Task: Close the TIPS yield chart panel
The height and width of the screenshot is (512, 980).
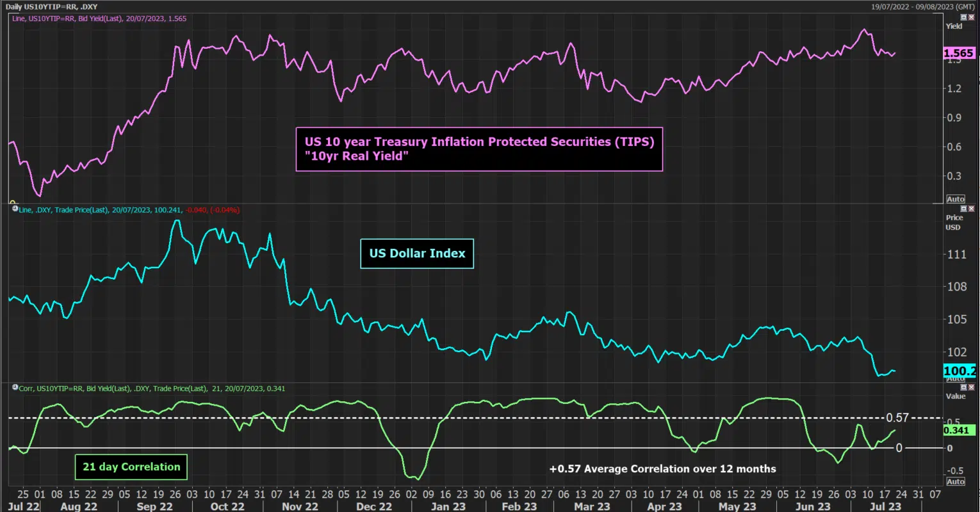Action: 971,17
